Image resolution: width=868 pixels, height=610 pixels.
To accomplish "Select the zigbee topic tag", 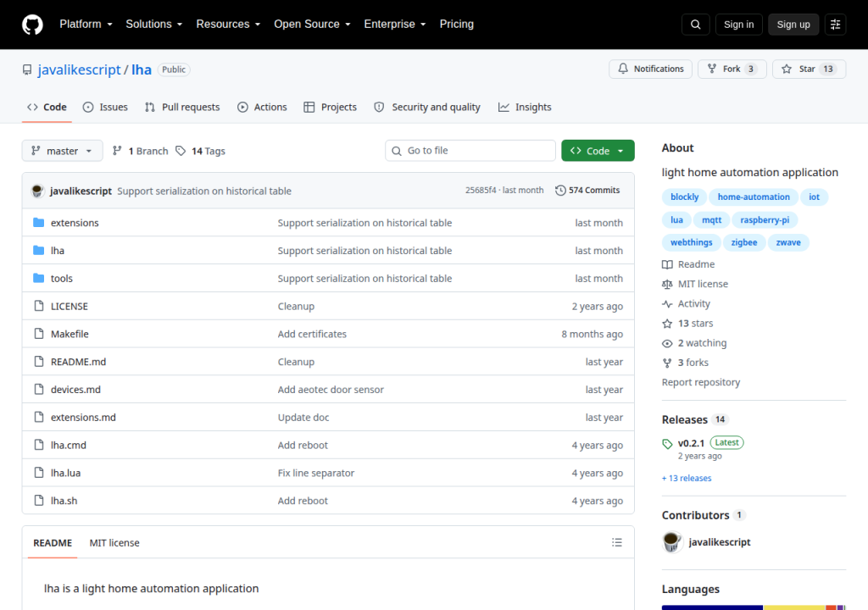I will [743, 242].
